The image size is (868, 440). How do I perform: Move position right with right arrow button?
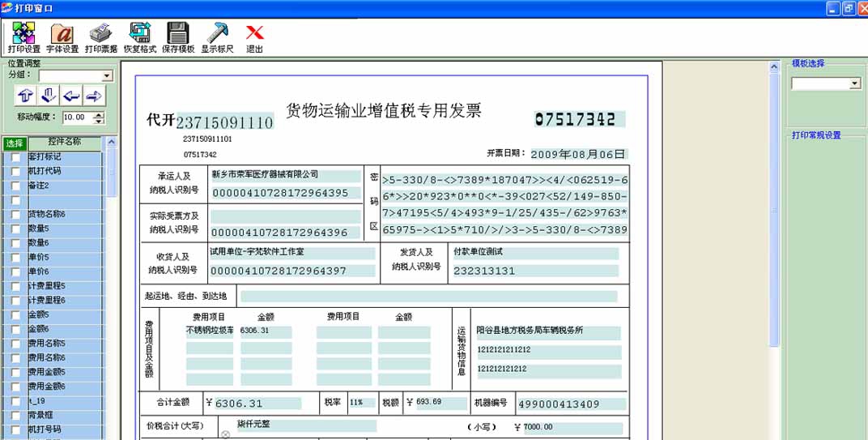tap(94, 96)
